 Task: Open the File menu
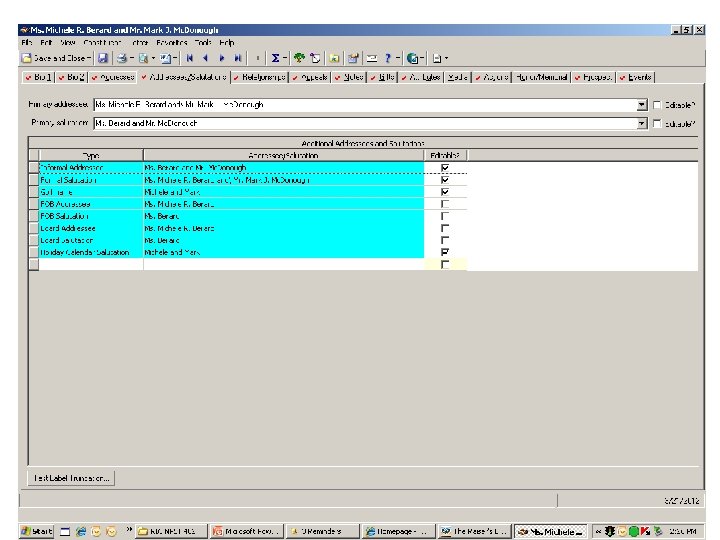(27, 42)
